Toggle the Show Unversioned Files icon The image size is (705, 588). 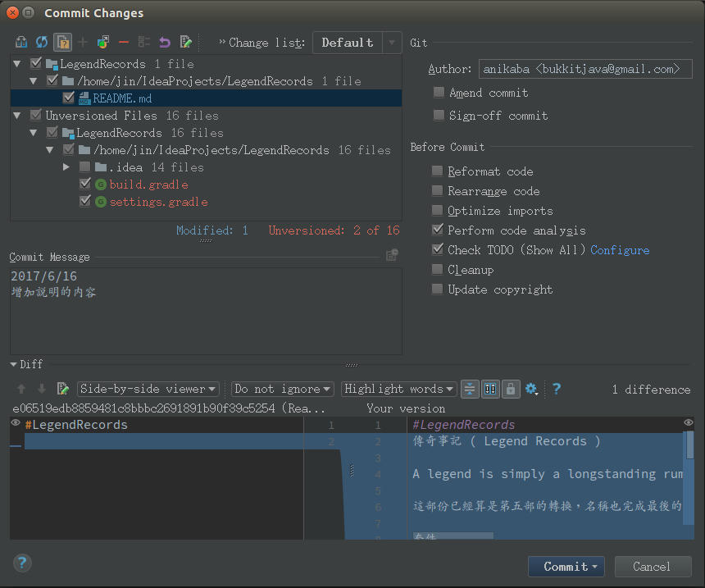tap(63, 43)
